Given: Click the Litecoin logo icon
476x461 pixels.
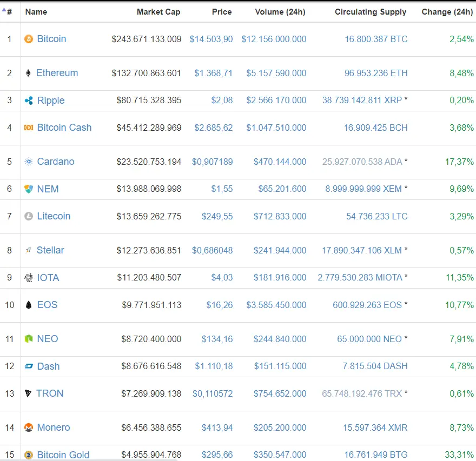Looking at the screenshot, I should pyautogui.click(x=29, y=216).
